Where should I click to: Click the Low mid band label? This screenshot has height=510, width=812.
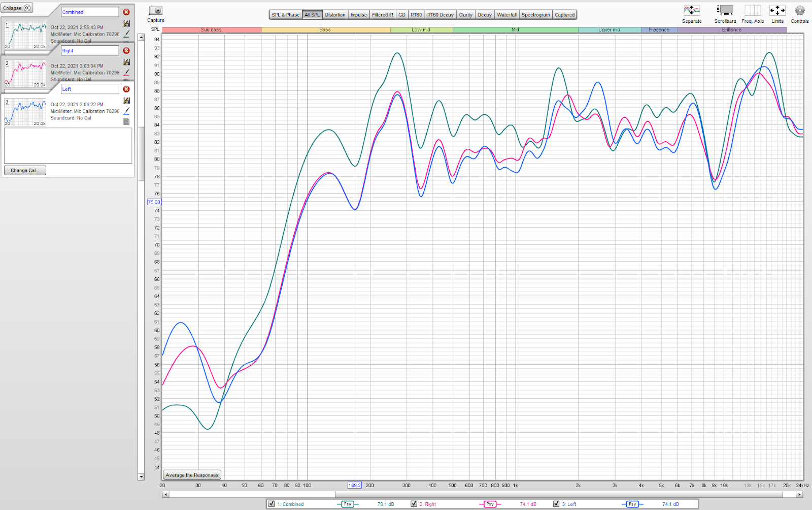(421, 30)
